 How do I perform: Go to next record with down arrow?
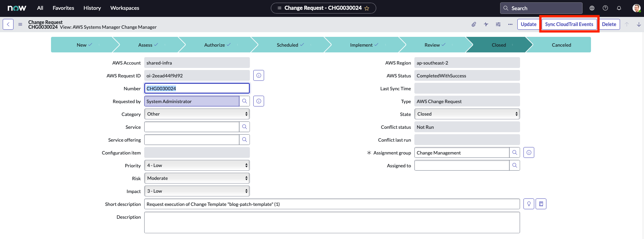tap(639, 24)
